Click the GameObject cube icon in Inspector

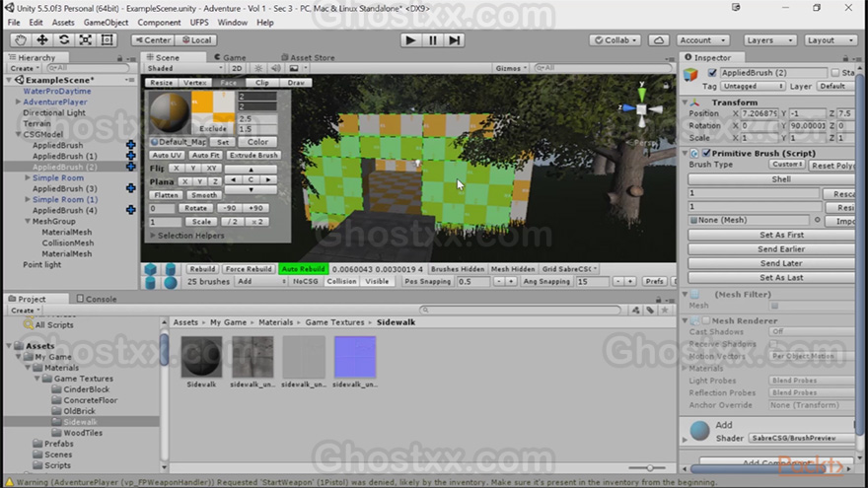coord(690,74)
